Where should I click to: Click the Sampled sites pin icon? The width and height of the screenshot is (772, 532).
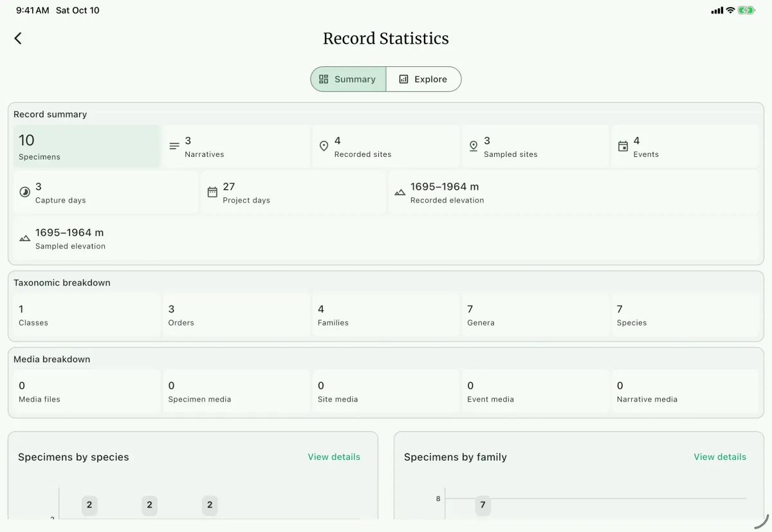point(473,147)
